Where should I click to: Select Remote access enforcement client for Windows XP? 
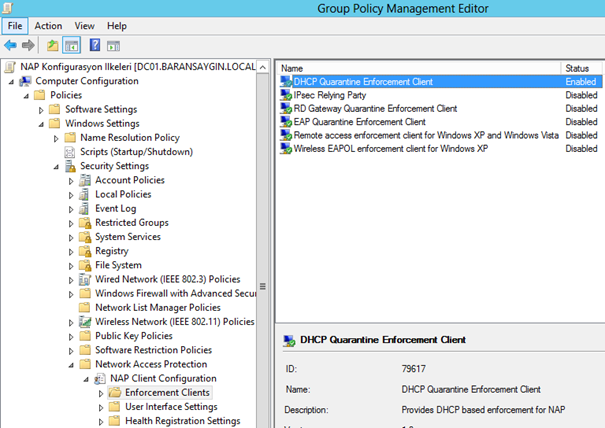(x=426, y=135)
